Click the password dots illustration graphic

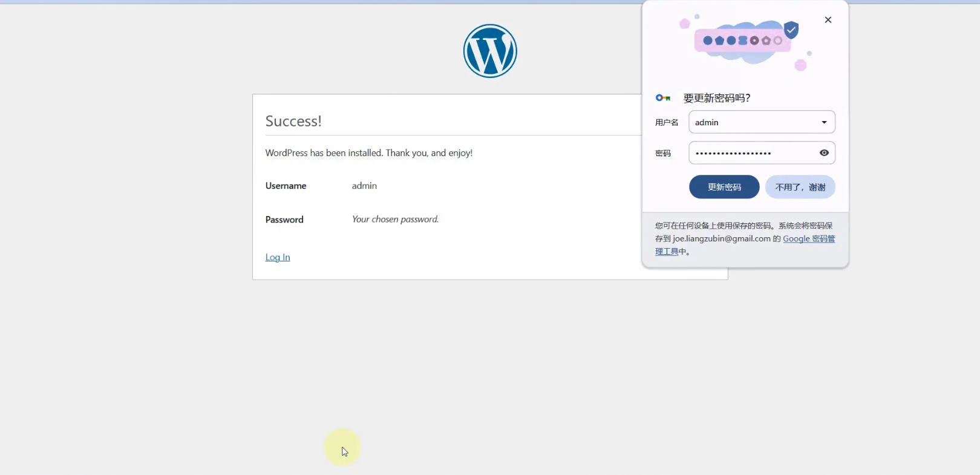pos(742,41)
